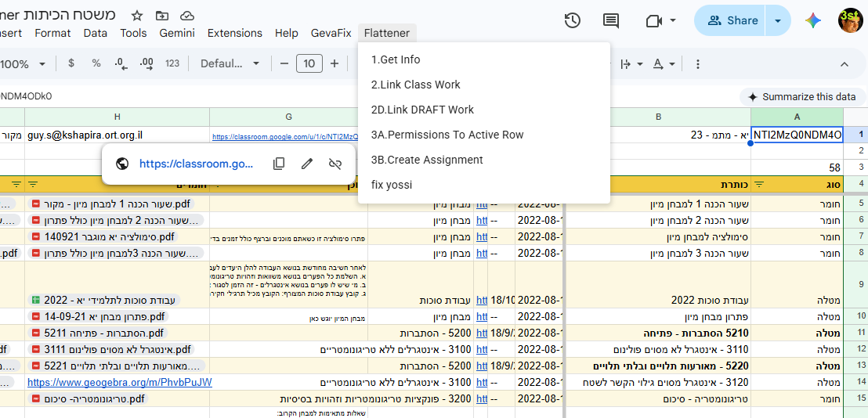This screenshot has width=868, height=418.
Task: Open the Help menu
Action: pyautogui.click(x=286, y=33)
